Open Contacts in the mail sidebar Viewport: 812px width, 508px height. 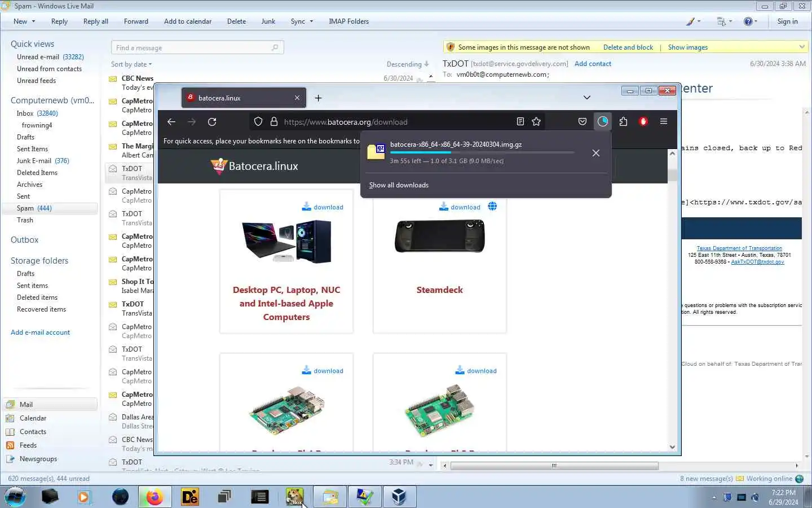coord(33,432)
